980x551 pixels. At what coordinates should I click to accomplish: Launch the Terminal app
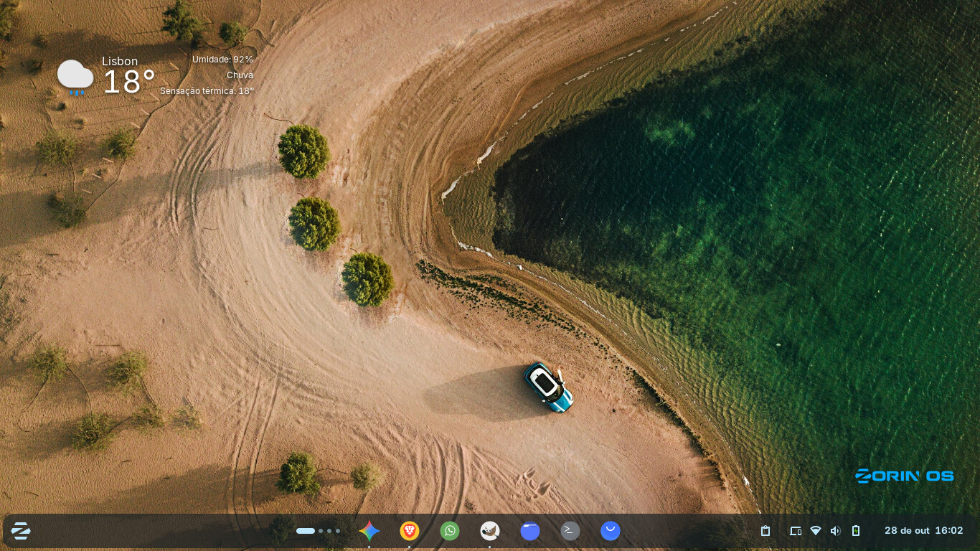[570, 531]
